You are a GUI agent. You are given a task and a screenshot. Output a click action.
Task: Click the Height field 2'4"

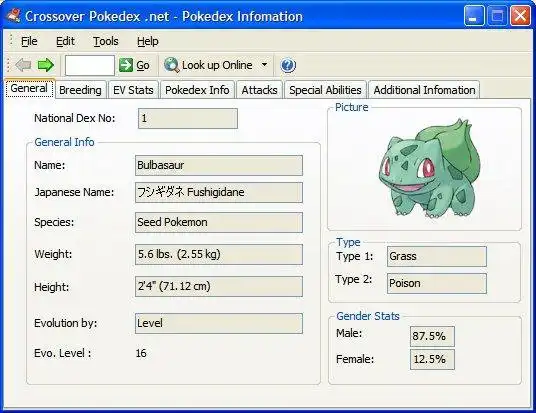(219, 287)
